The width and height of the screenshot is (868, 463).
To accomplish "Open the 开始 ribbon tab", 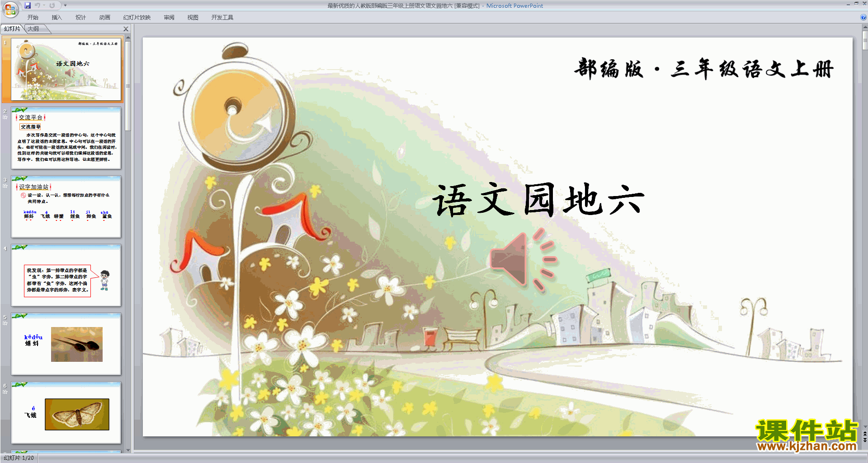I will click(33, 18).
